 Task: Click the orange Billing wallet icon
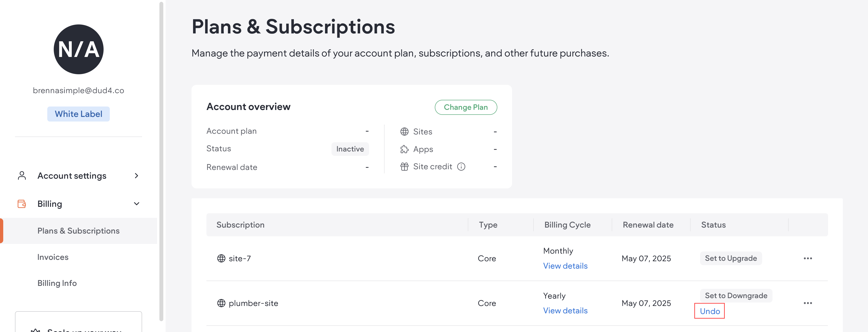coord(21,204)
